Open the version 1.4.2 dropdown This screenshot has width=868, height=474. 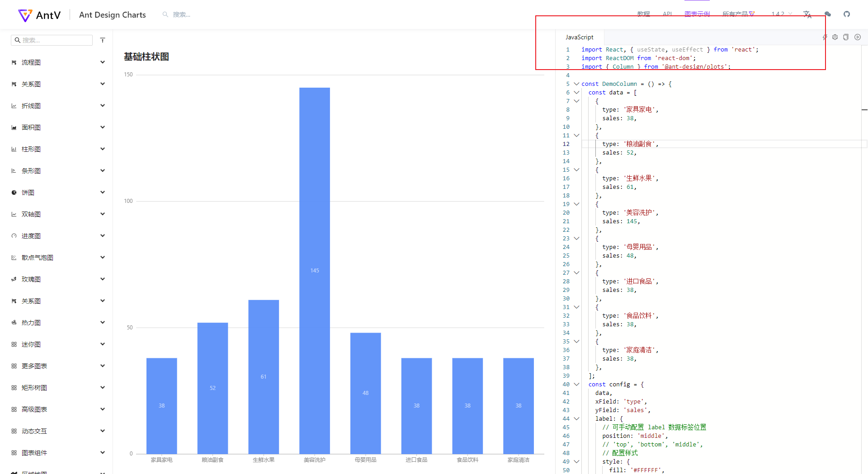(779, 14)
